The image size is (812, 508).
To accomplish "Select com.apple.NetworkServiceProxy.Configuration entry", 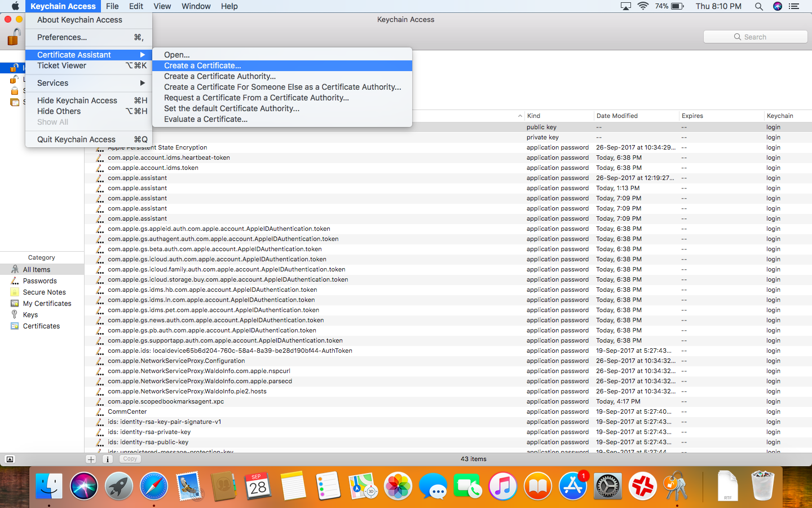I will click(448, 361).
